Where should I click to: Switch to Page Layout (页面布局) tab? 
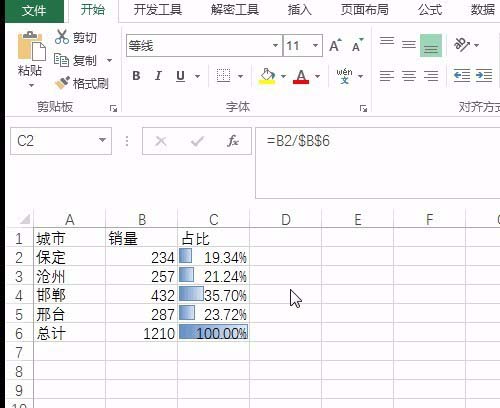coord(364,10)
